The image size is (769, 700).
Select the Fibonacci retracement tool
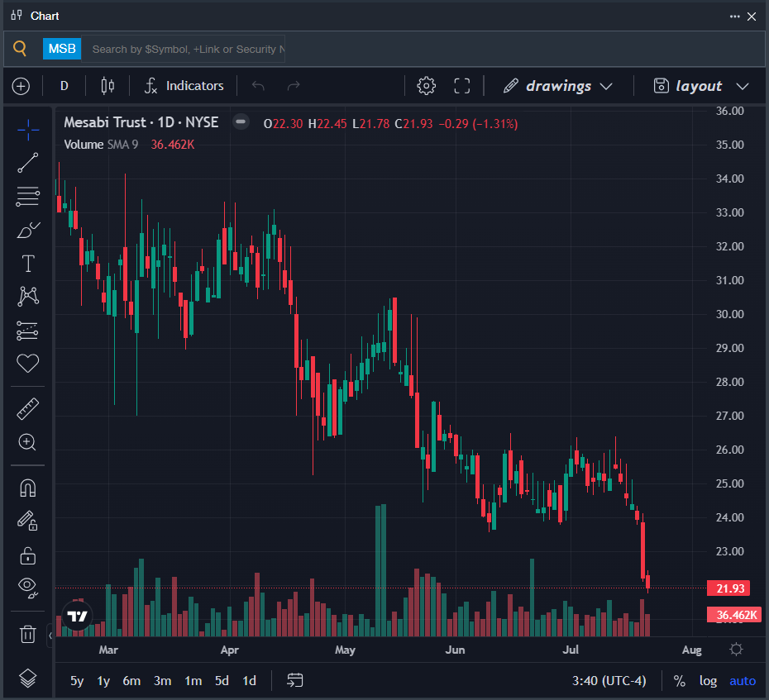pos(27,196)
